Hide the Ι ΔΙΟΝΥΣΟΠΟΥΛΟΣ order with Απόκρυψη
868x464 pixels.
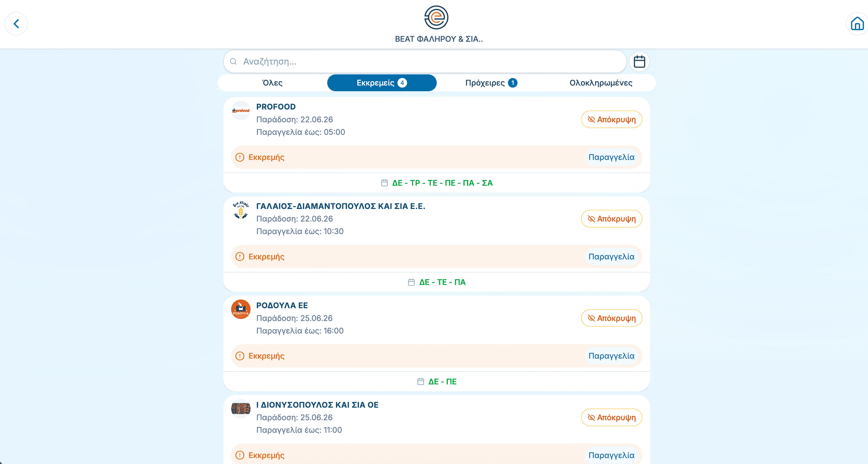611,418
